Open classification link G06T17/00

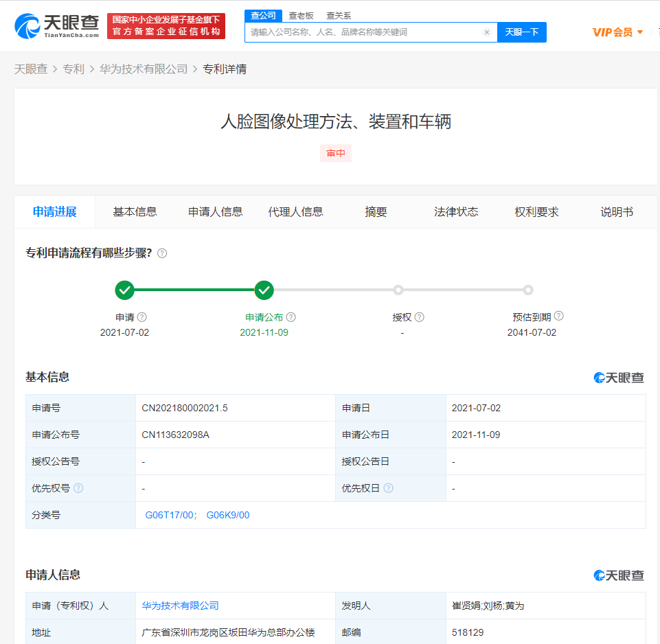pyautogui.click(x=169, y=515)
